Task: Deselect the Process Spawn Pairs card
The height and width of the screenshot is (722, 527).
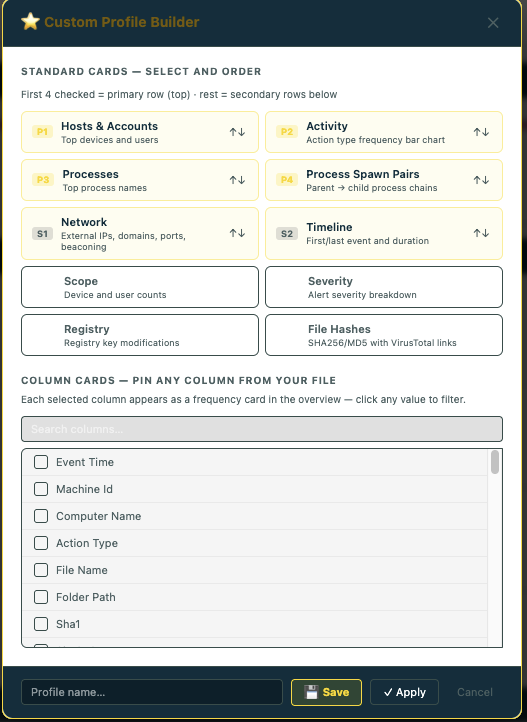Action: coord(384,180)
